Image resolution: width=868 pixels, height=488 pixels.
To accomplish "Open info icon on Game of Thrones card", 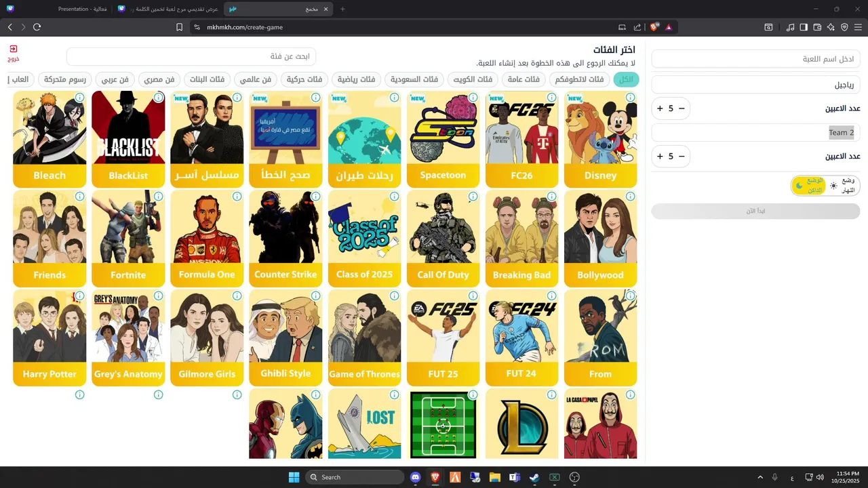I will 395,296.
